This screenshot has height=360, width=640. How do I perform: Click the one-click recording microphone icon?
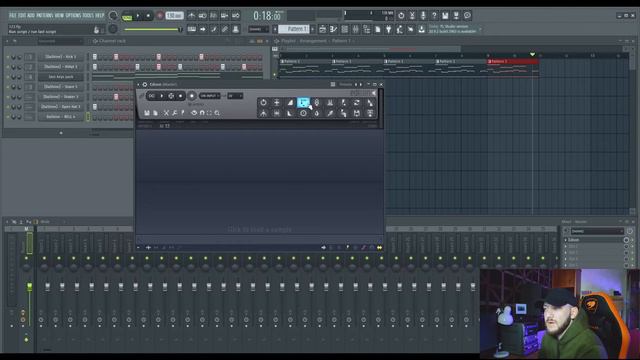pyautogui.click(x=423, y=16)
